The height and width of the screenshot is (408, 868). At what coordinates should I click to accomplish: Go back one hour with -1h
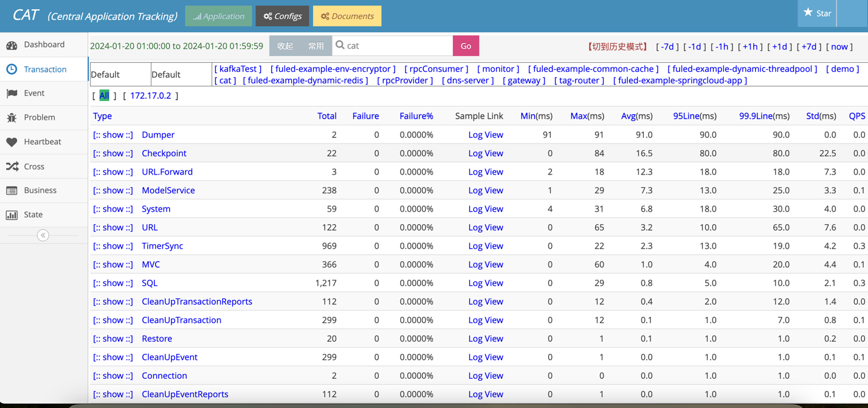pyautogui.click(x=722, y=47)
